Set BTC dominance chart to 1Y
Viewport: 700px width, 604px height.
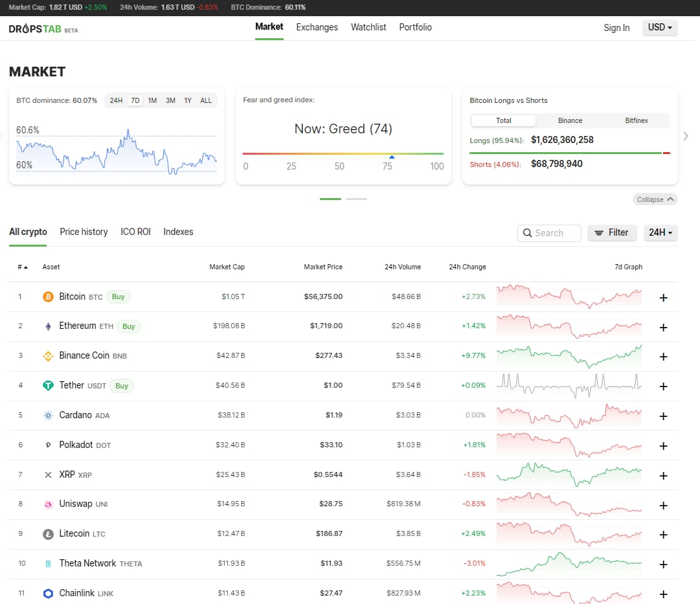pos(188,100)
